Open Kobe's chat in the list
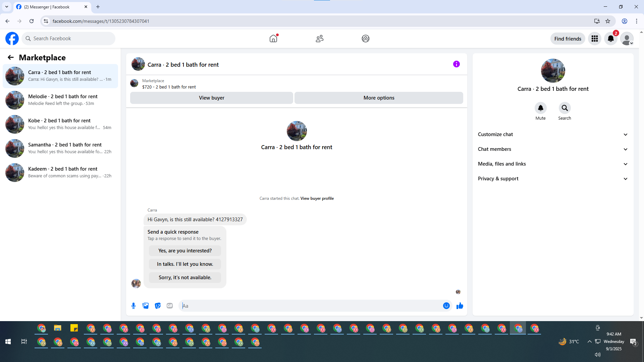 [60, 124]
